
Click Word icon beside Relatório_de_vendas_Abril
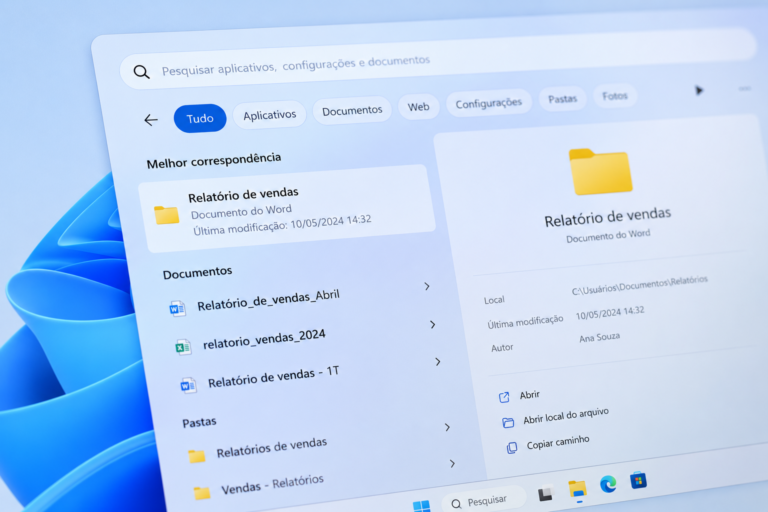tap(177, 309)
